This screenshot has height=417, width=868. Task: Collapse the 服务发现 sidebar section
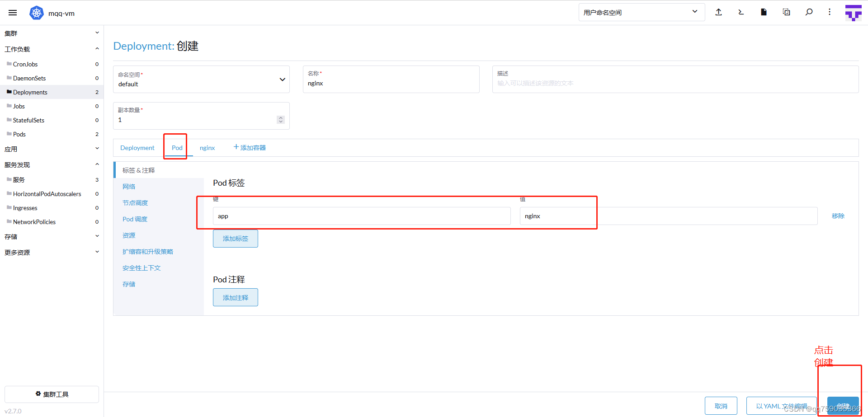click(97, 164)
